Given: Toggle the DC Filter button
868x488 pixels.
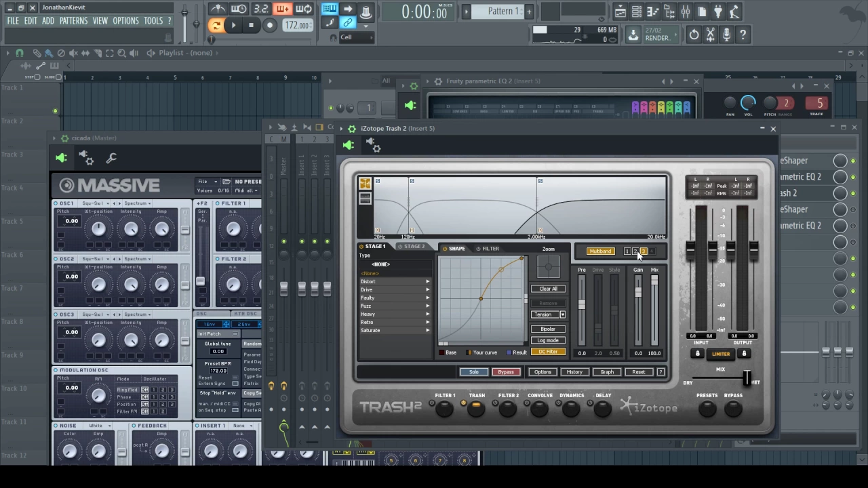Looking at the screenshot, I should coord(548,352).
